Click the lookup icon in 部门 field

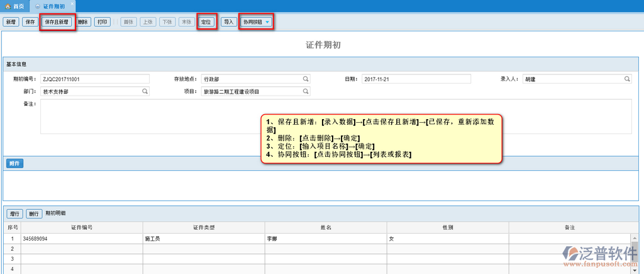(145, 91)
